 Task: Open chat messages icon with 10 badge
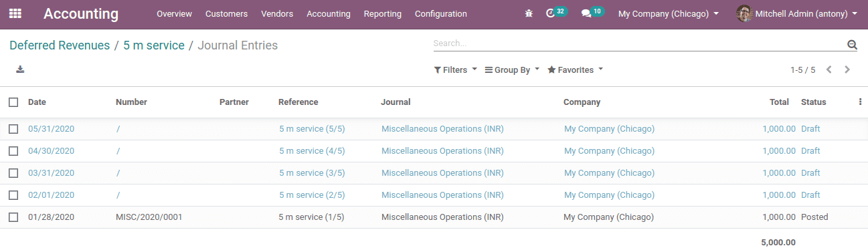[592, 13]
